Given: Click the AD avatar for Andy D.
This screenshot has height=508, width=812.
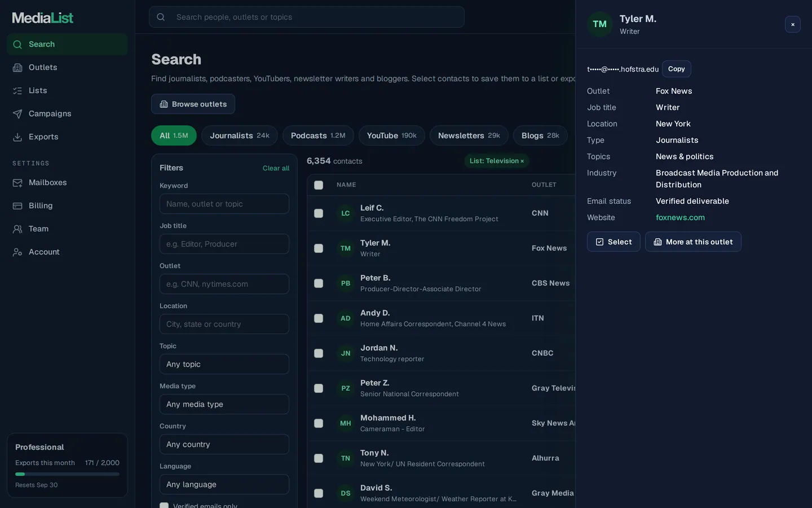Looking at the screenshot, I should click(346, 318).
